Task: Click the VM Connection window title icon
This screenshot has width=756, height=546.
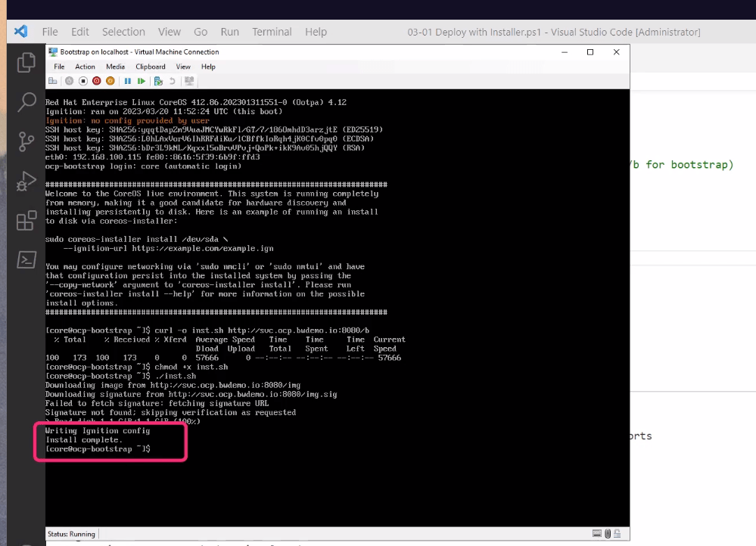Action: (53, 51)
